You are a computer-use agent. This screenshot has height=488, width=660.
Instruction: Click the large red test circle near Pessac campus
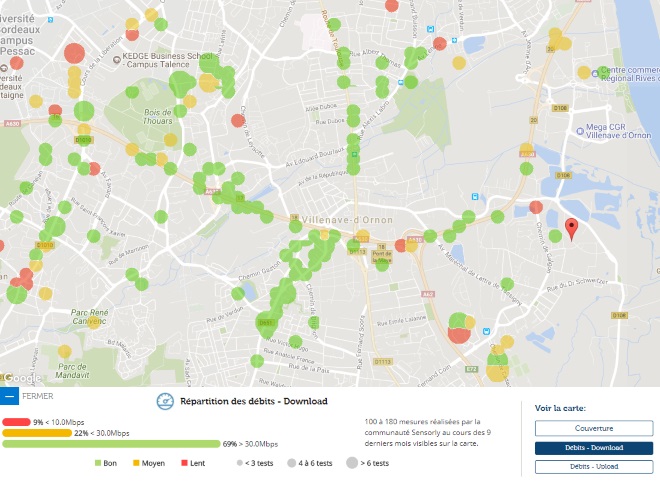pos(74,54)
